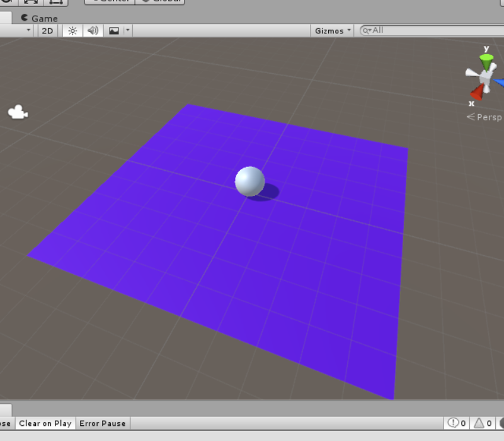Screen dimensions: 504x441
Task: Toggle pivot rotation Global button
Action: click(160, 2)
